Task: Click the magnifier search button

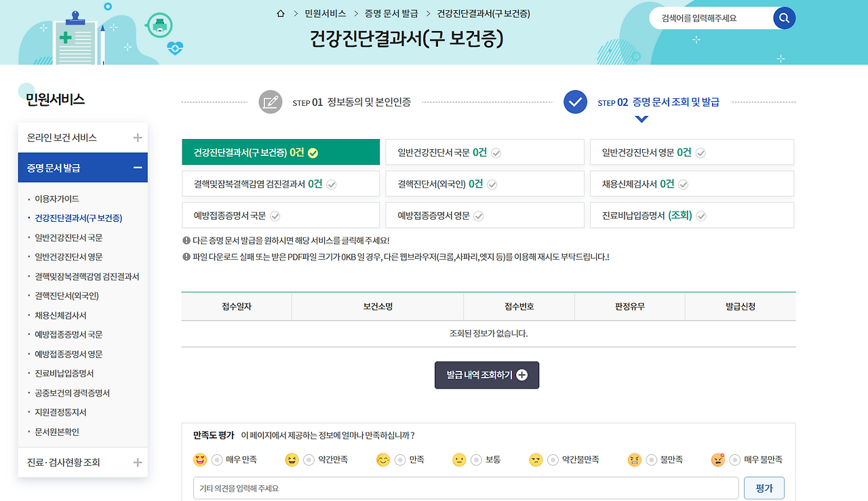Action: [x=784, y=18]
